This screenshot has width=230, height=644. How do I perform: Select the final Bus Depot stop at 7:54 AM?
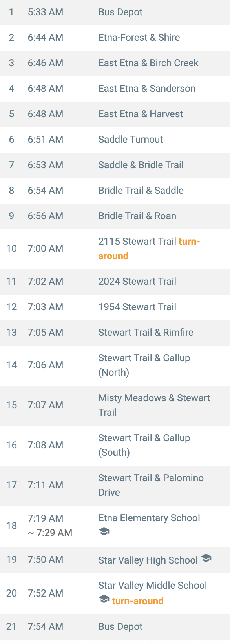[115, 627]
